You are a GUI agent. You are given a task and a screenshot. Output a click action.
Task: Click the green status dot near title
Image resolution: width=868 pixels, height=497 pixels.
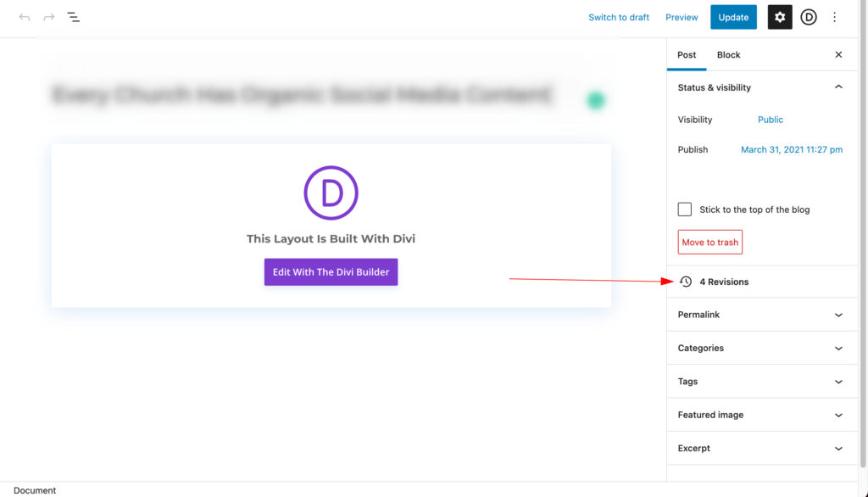click(x=596, y=100)
